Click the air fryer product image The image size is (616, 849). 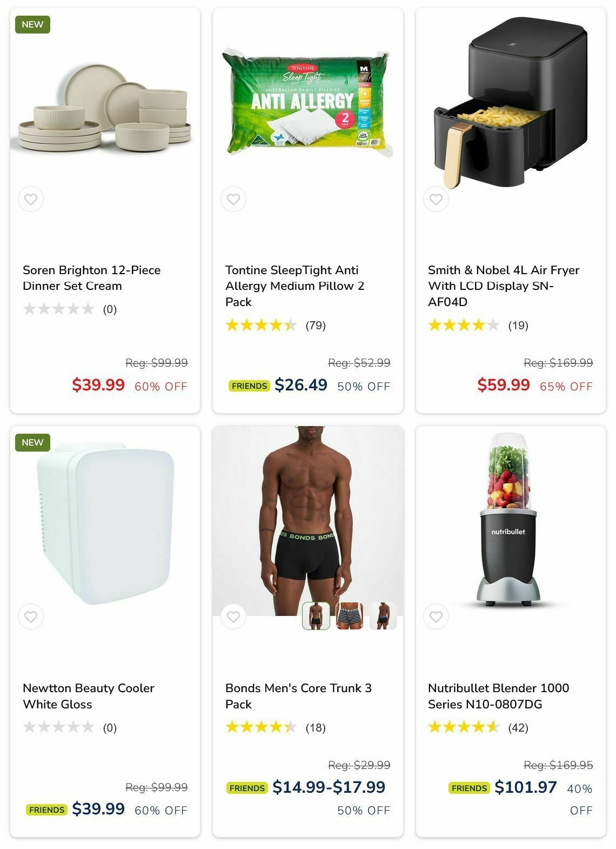point(511,103)
